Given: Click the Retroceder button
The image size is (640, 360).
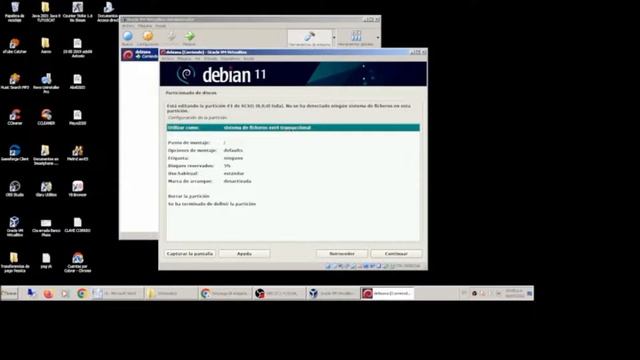Looking at the screenshot, I should (342, 254).
